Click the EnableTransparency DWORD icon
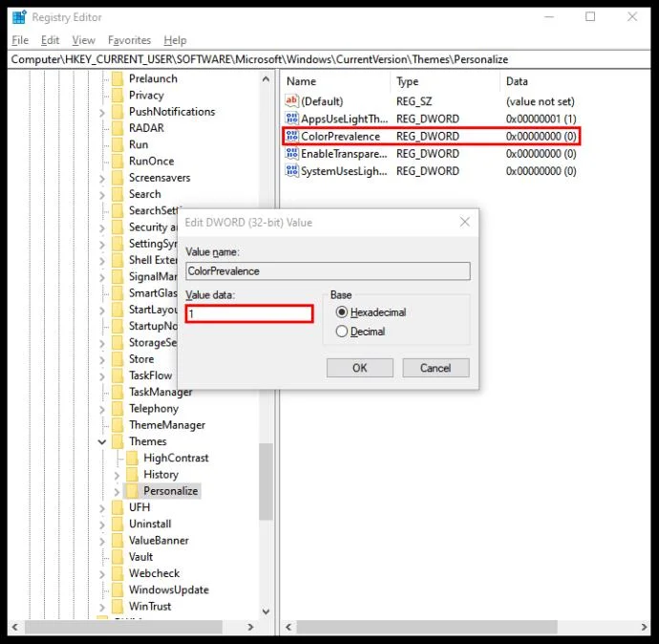This screenshot has width=659, height=644. coord(291,154)
